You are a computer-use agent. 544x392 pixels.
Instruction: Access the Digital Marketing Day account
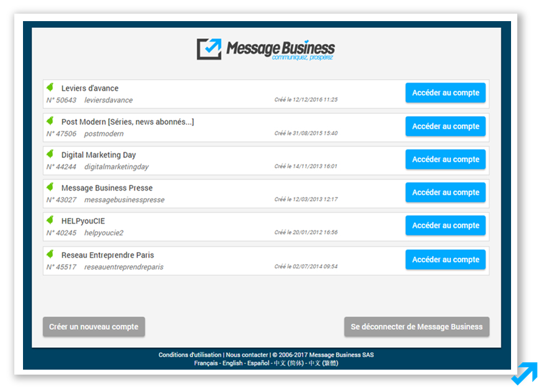click(x=446, y=159)
